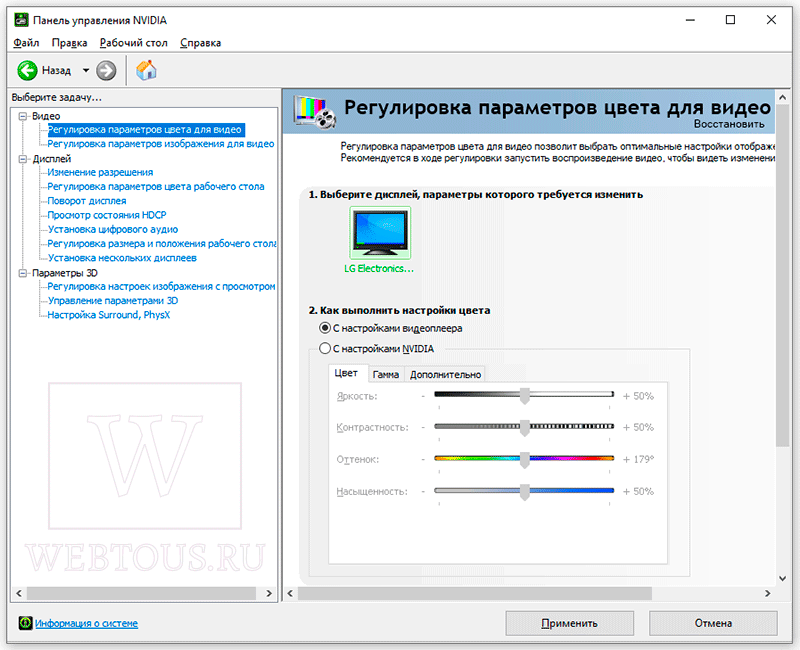Open Регулировка настроек изображения с просмотром

click(x=161, y=287)
